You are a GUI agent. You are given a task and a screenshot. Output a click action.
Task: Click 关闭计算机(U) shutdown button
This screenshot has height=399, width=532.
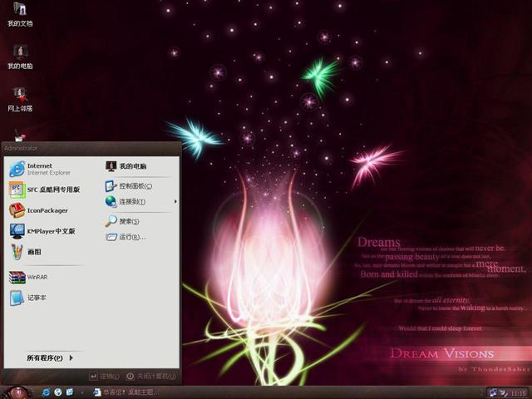pyautogui.click(x=151, y=376)
